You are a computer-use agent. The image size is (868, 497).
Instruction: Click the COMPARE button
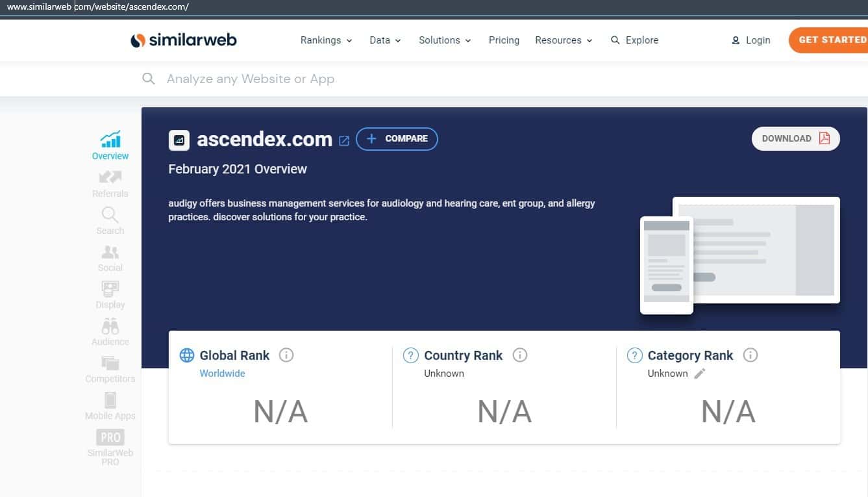[397, 139]
